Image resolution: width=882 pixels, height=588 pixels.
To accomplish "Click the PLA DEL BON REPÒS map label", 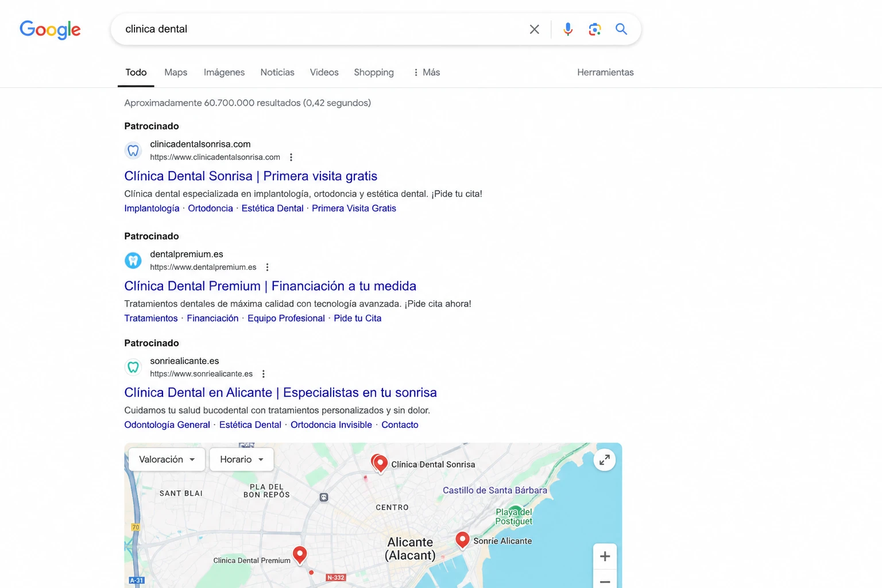I will (266, 491).
